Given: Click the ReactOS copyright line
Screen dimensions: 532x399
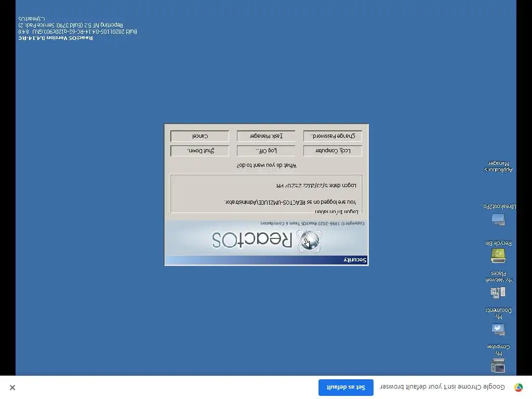Looking at the screenshot, I should pos(312,223).
